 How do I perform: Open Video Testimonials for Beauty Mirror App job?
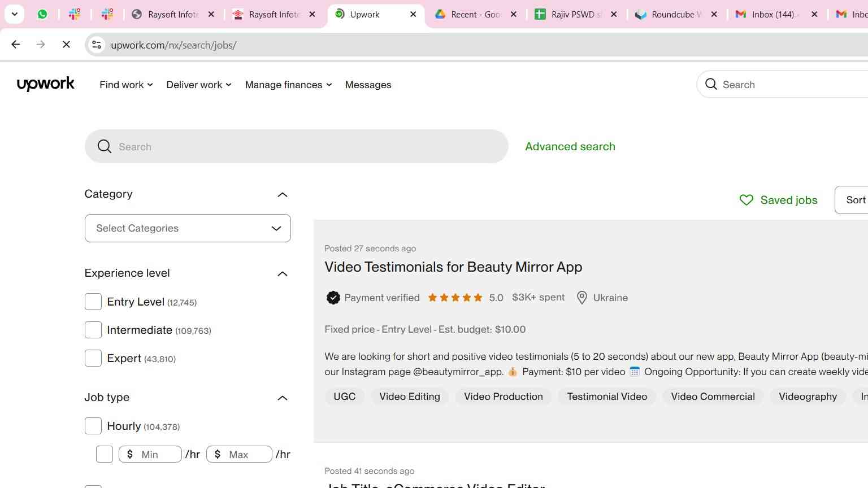tap(453, 267)
